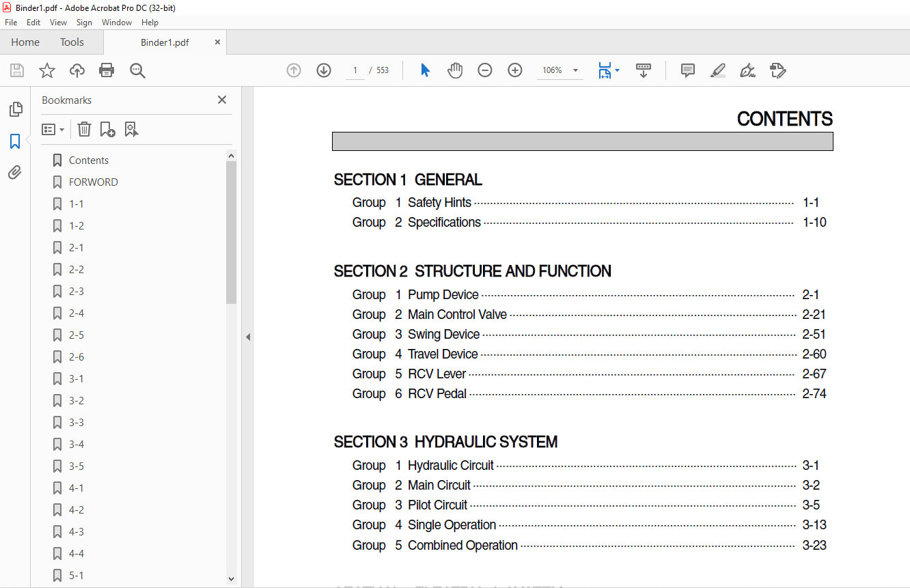
Task: Close the Bookmarks panel
Action: (222, 100)
